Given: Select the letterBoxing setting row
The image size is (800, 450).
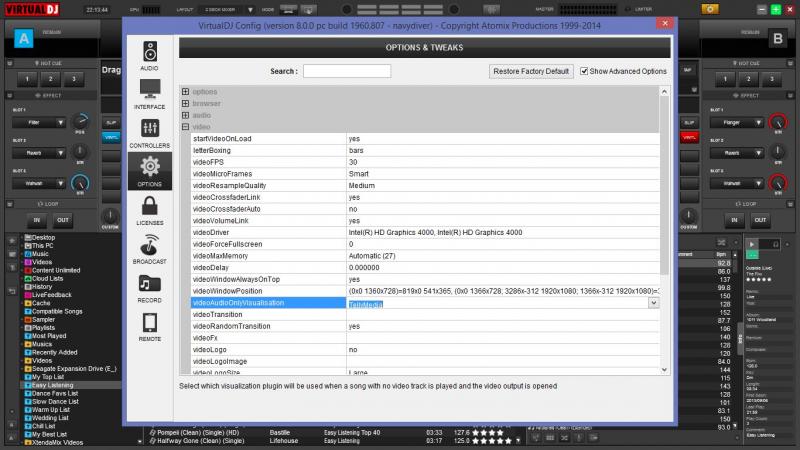Looking at the screenshot, I should 425,151.
